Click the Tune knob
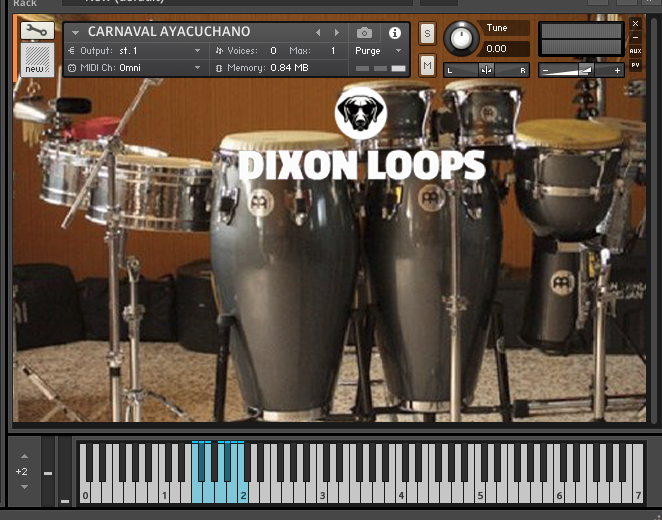The image size is (662, 520). tap(461, 38)
